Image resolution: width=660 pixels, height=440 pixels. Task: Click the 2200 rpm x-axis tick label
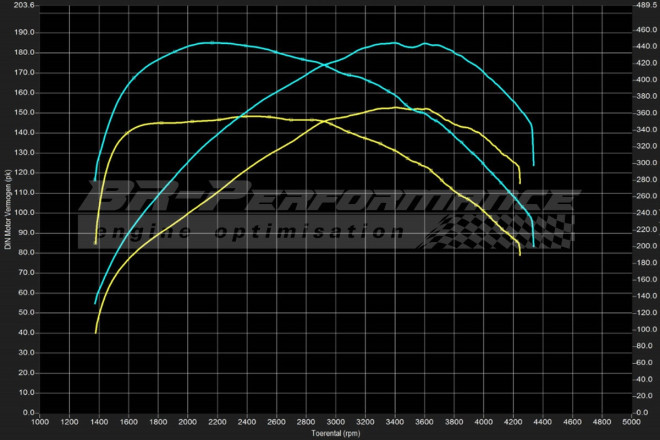pos(217,422)
